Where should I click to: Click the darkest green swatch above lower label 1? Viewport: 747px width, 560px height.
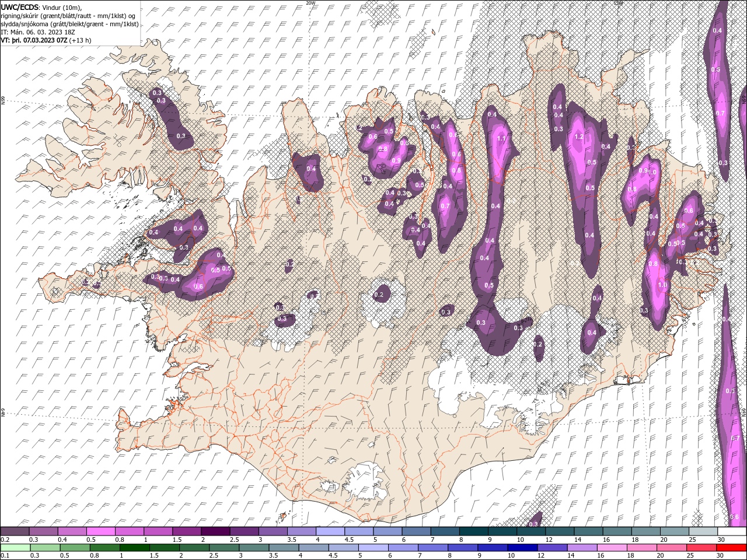(134, 548)
